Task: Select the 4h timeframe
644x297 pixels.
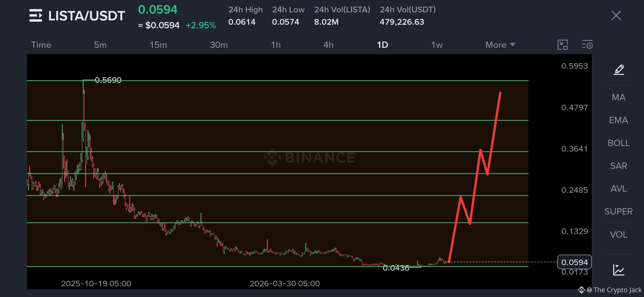Action: 328,45
